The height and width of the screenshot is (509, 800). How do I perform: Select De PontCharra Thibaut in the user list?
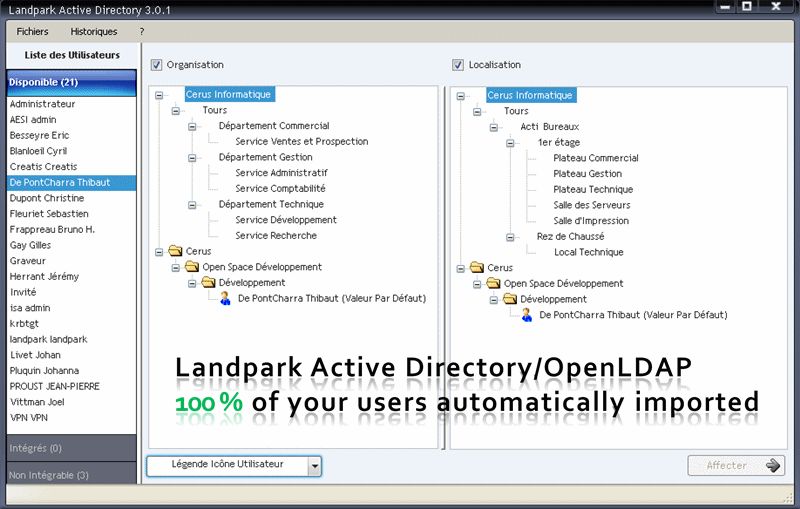pyautogui.click(x=71, y=183)
